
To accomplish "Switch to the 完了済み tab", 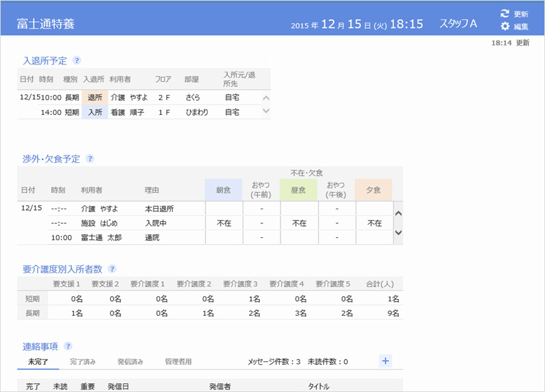I will [x=82, y=361].
